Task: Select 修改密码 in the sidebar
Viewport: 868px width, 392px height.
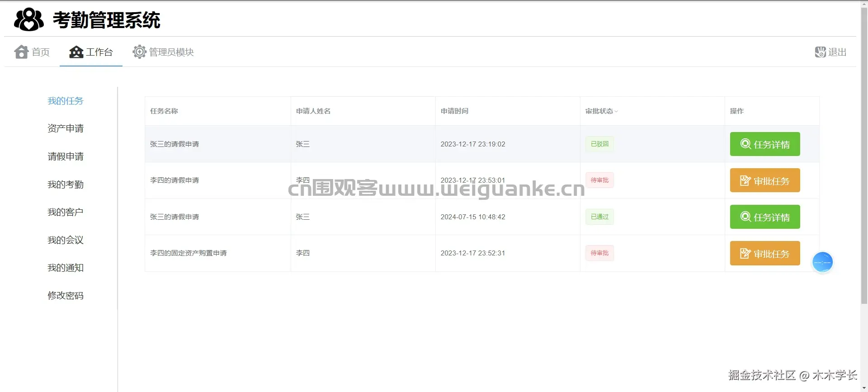Action: [x=66, y=296]
